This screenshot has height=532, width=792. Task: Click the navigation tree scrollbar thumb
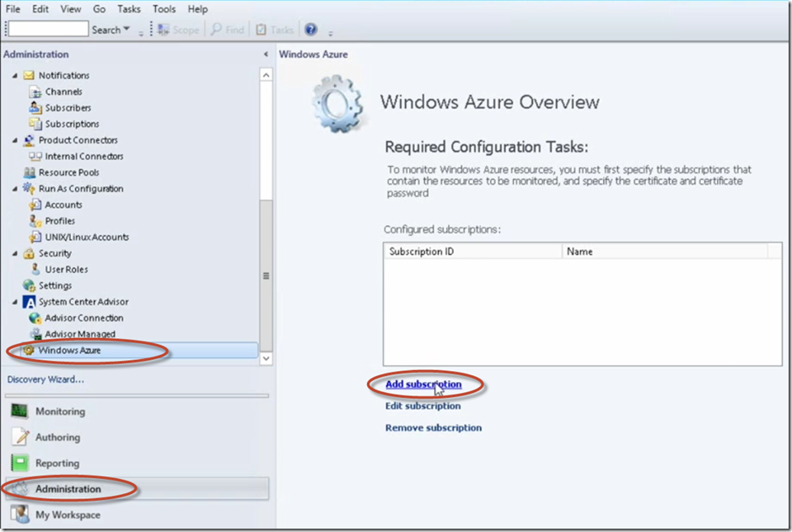[x=267, y=276]
